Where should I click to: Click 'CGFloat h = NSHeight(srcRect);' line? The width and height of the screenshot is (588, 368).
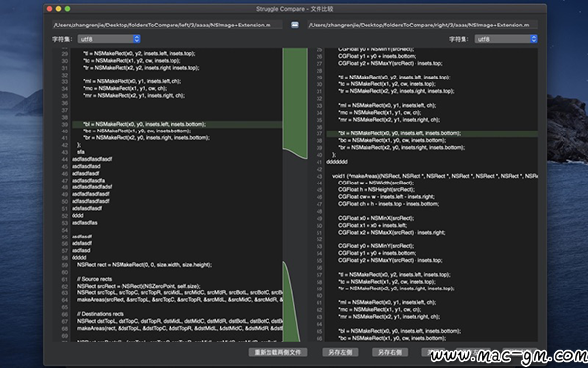376,190
